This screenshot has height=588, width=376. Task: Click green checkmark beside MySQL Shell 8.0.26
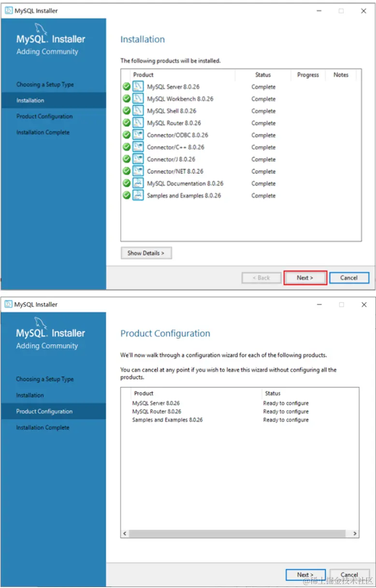click(127, 111)
